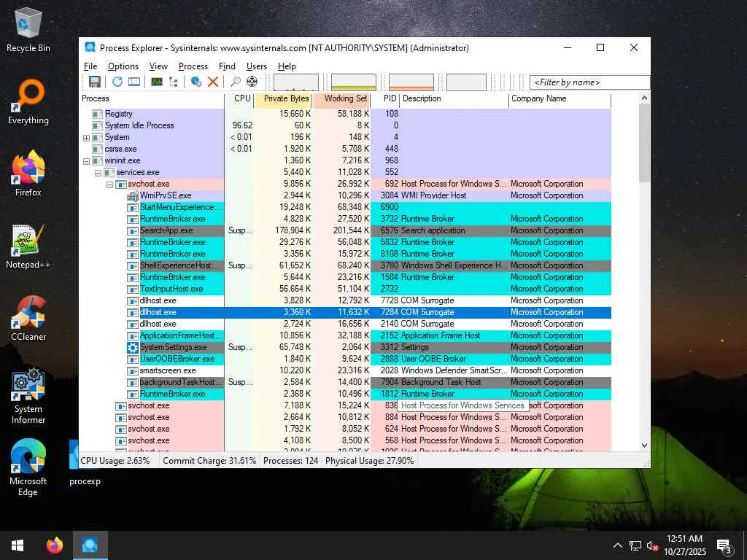
Task: Open the Help menu
Action: 287,66
